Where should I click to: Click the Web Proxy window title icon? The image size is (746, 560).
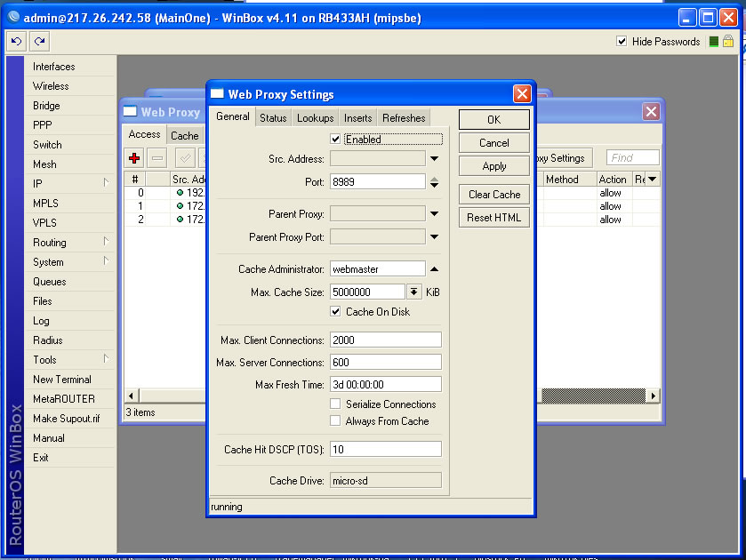130,111
